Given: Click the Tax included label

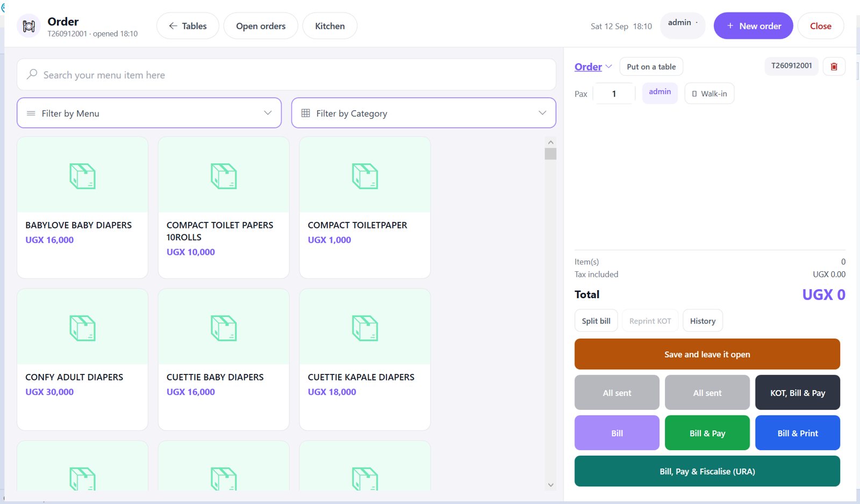Looking at the screenshot, I should (x=597, y=274).
